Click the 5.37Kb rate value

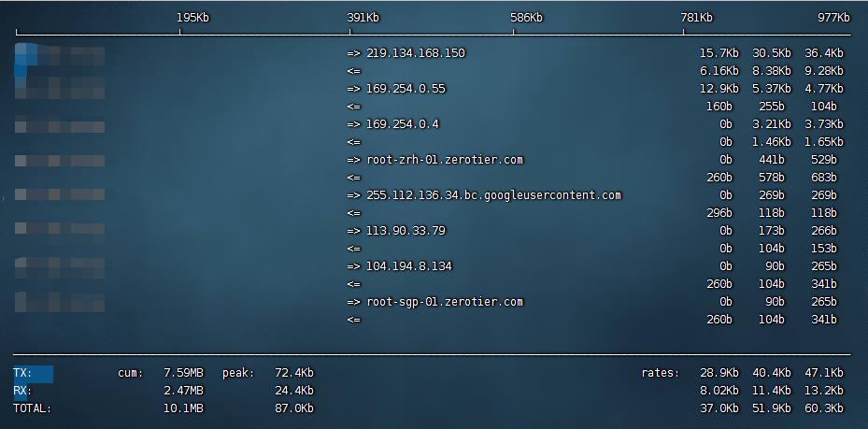point(772,89)
